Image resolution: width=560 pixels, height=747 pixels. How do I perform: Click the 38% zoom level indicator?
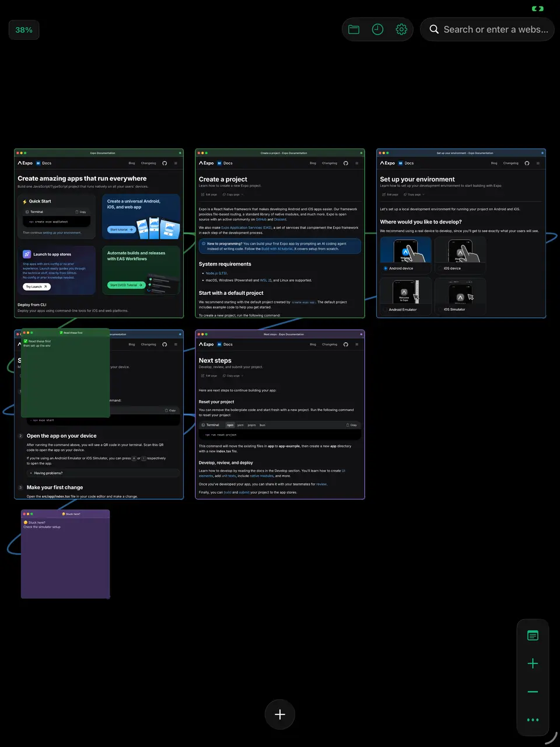pyautogui.click(x=24, y=30)
